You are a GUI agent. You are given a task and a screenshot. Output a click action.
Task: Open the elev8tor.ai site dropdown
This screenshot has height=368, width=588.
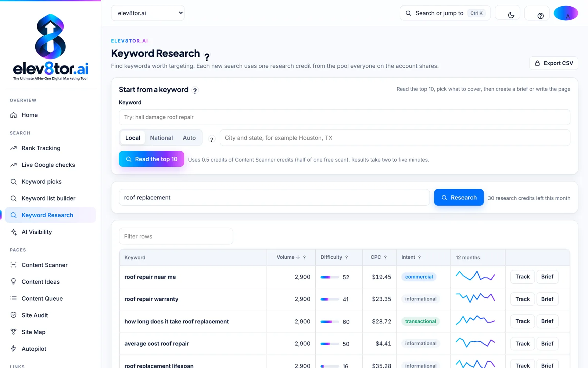tap(148, 13)
